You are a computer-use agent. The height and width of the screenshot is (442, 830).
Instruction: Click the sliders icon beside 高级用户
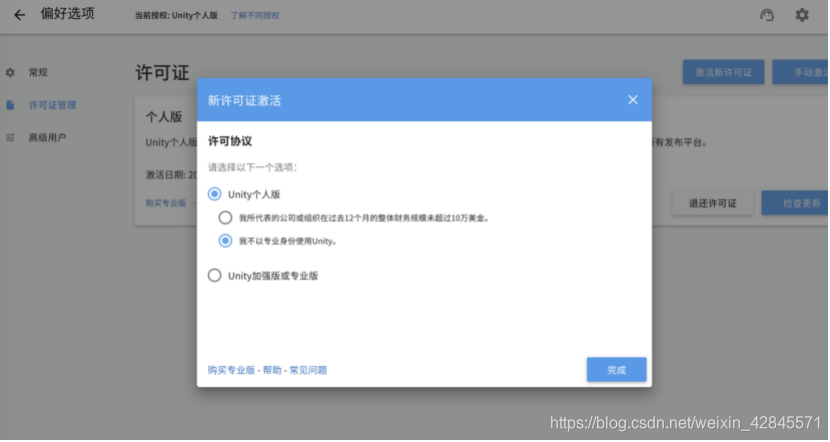(10, 138)
